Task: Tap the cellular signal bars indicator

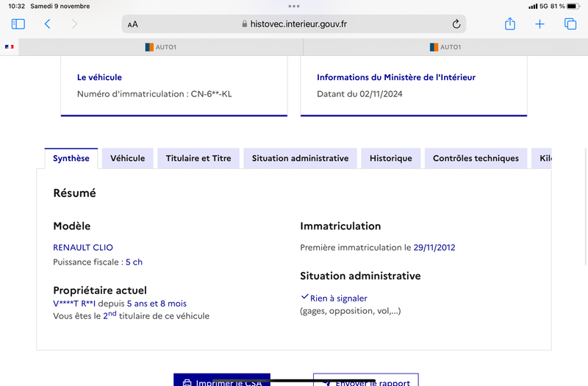Action: [532, 7]
